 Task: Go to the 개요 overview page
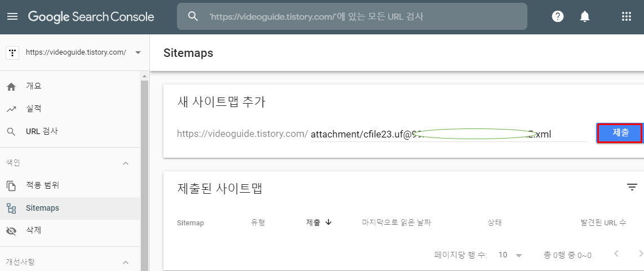pos(34,86)
